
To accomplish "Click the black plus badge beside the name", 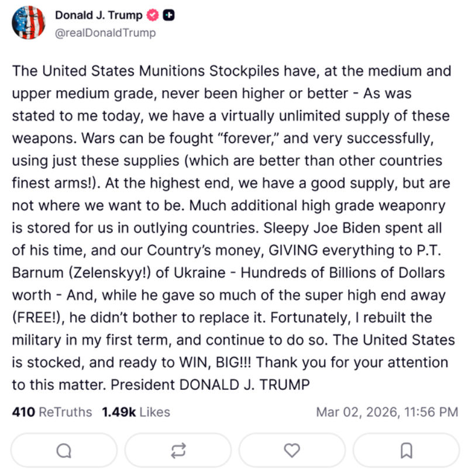I will coord(170,16).
